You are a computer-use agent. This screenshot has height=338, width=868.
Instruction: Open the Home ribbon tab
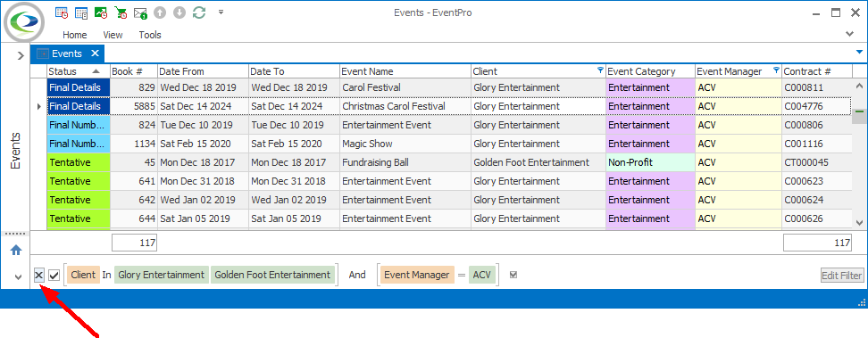tap(75, 35)
